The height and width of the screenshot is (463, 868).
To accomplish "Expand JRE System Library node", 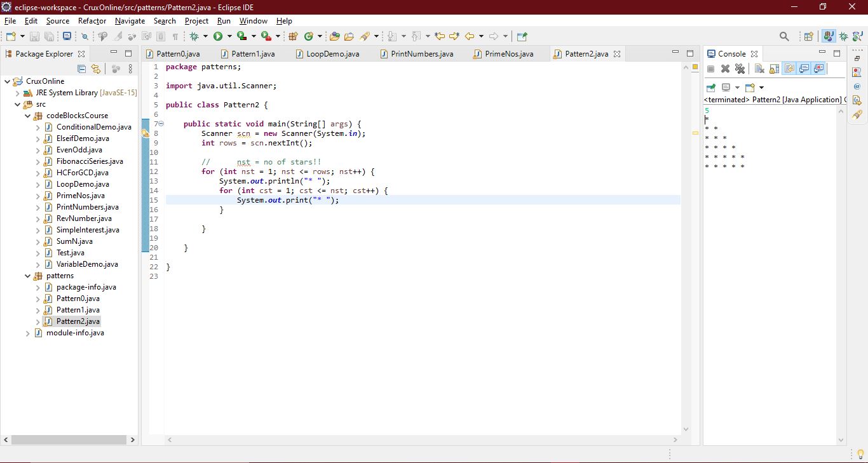I will click(x=18, y=93).
